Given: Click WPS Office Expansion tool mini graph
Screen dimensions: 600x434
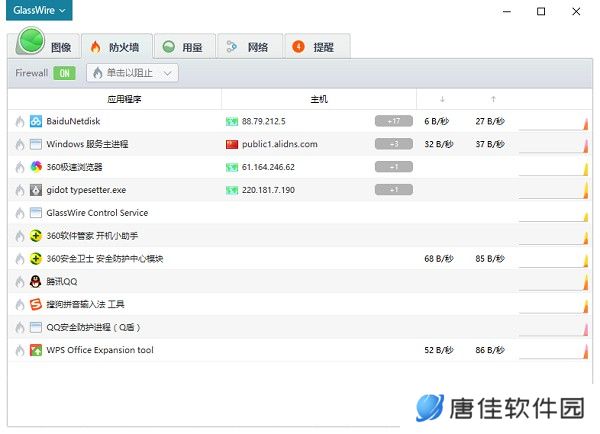Looking at the screenshot, I should point(553,352).
